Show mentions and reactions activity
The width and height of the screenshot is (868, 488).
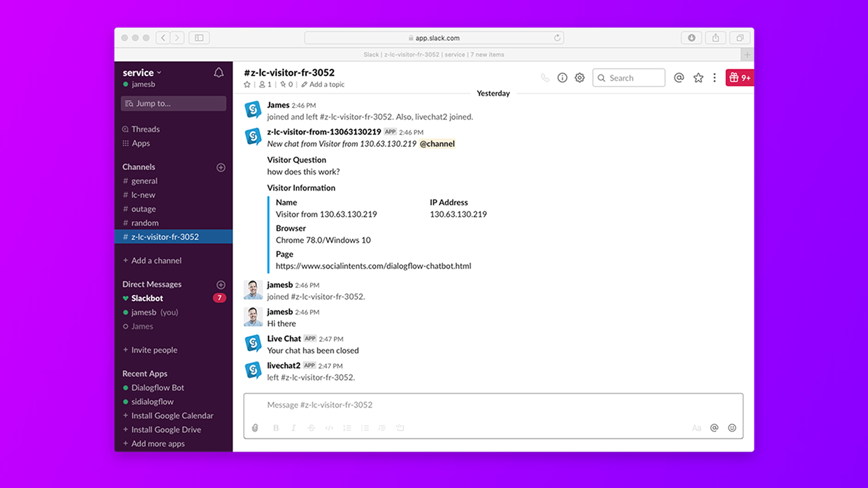coord(679,78)
